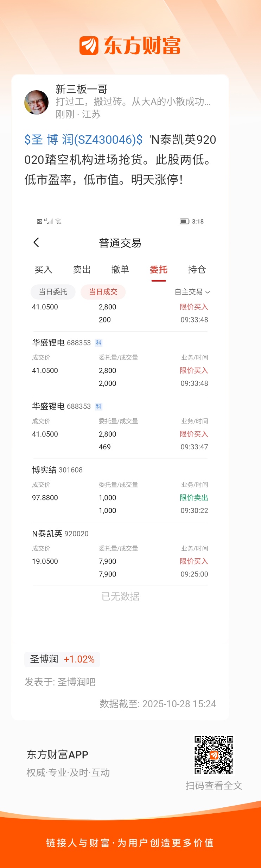Tap the battery status icon
The width and height of the screenshot is (261, 868).
185,221
